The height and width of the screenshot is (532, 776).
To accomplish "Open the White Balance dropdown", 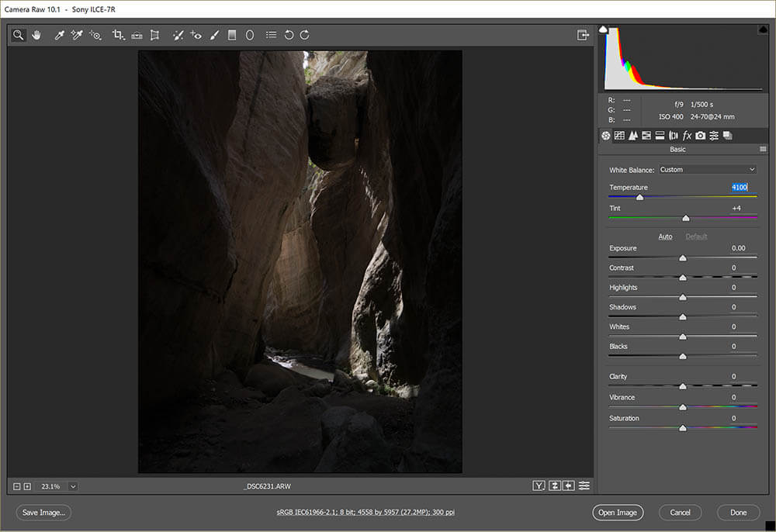I will (707, 169).
